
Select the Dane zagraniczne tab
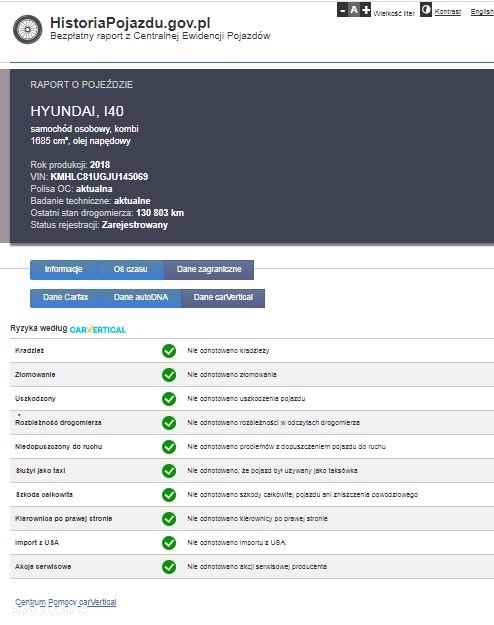coord(209,269)
